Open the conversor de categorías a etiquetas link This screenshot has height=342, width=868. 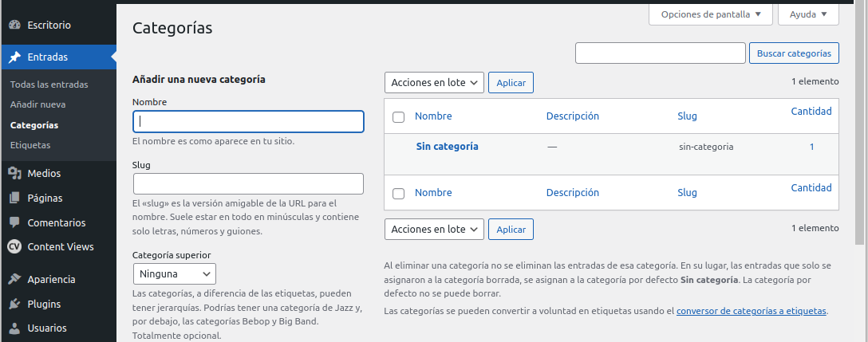point(751,311)
